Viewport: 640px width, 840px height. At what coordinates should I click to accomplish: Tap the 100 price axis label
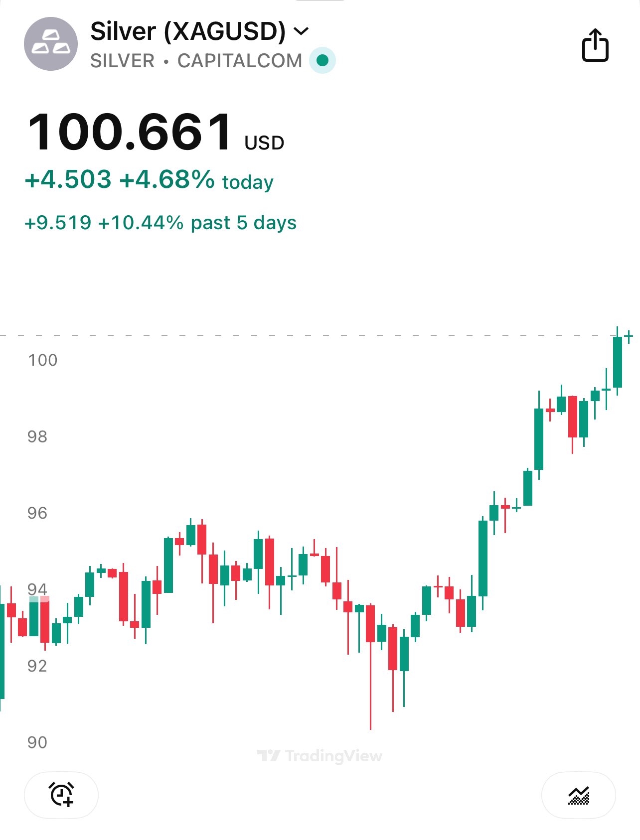pos(43,360)
